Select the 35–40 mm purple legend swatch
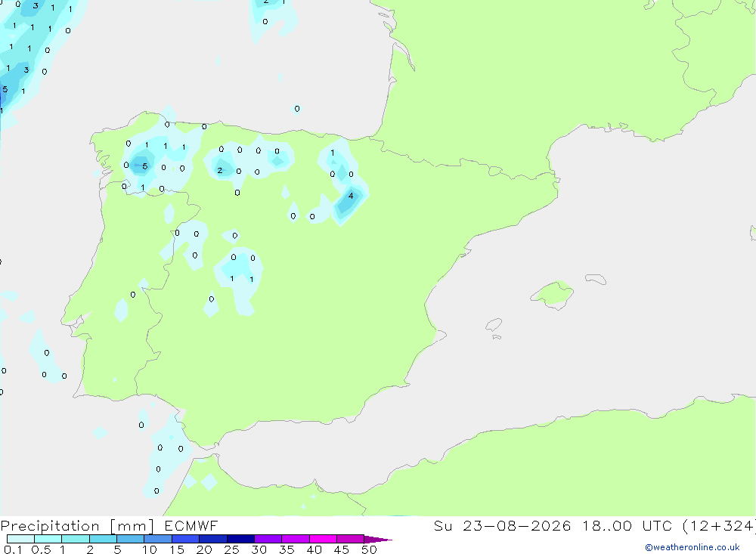The height and width of the screenshot is (554, 756). click(x=296, y=539)
